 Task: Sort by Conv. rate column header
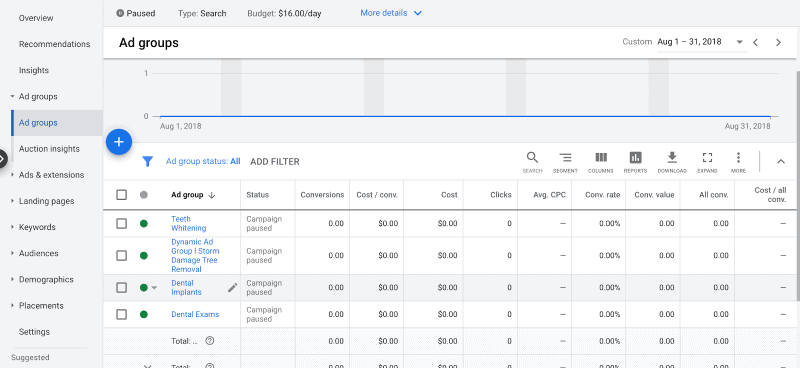602,195
